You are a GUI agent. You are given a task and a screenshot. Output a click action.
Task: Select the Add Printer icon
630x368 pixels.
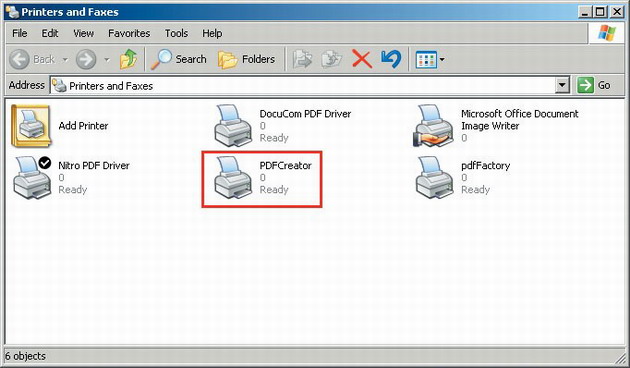(x=31, y=126)
